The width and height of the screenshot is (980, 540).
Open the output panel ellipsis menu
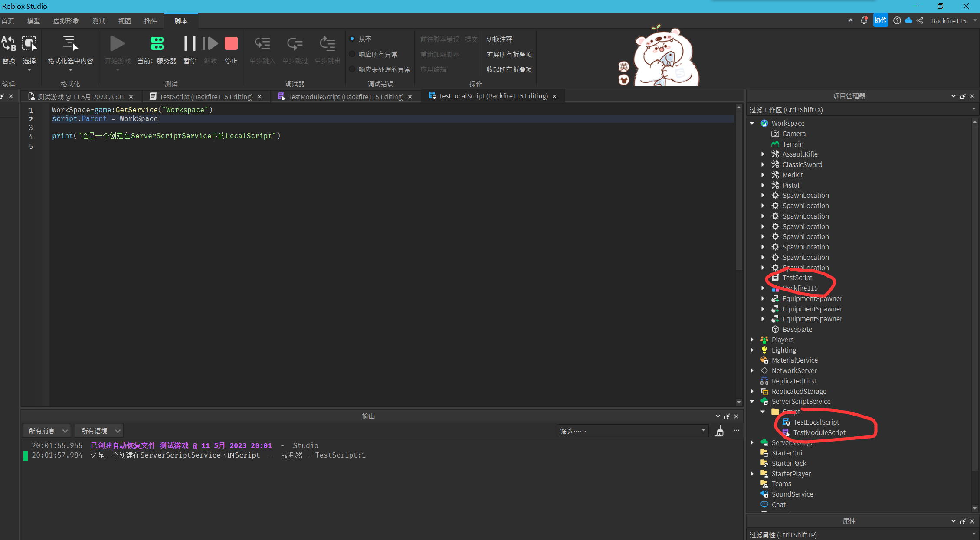pyautogui.click(x=736, y=431)
